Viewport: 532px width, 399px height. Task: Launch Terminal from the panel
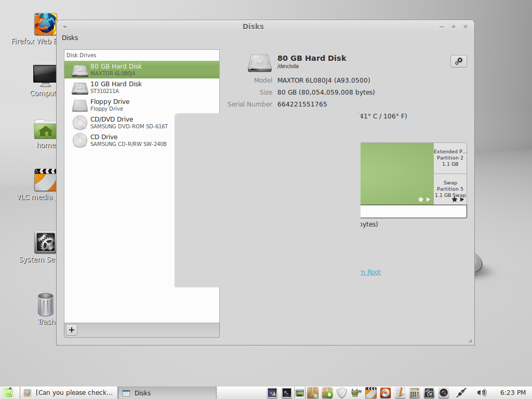(287, 393)
